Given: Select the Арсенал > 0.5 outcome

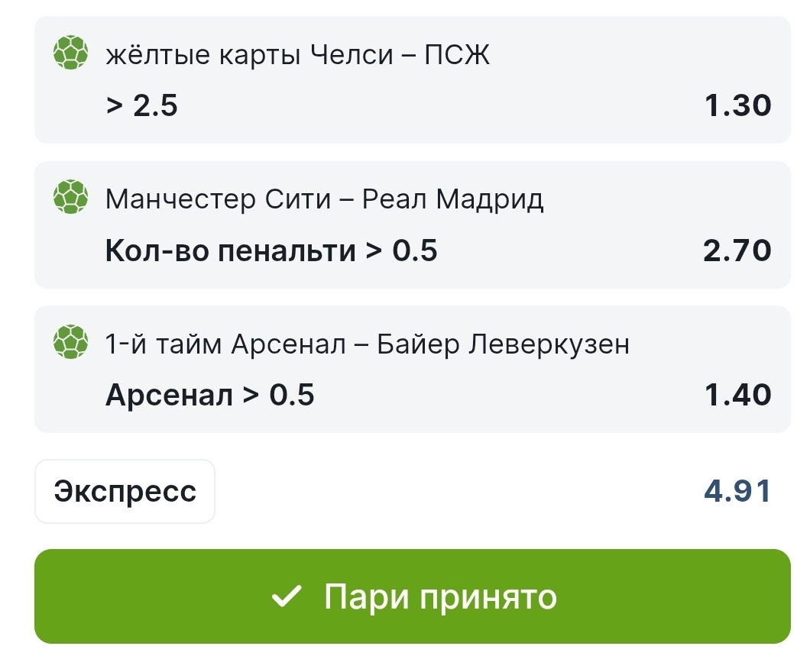Looking at the screenshot, I should click(x=210, y=396).
